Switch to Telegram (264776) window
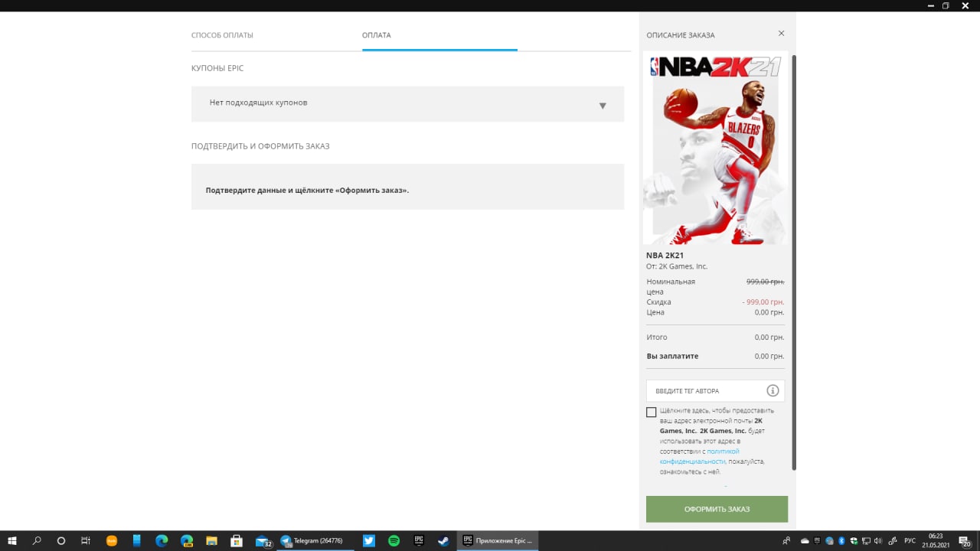Image resolution: width=980 pixels, height=551 pixels. pos(315,541)
